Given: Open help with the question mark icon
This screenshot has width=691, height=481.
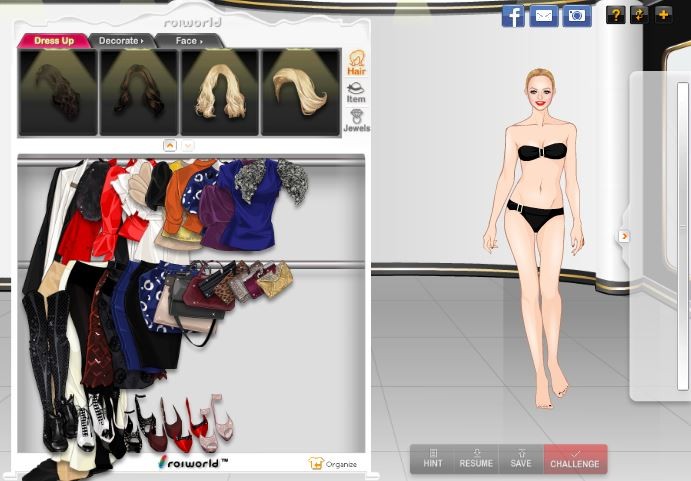Looking at the screenshot, I should click(616, 15).
